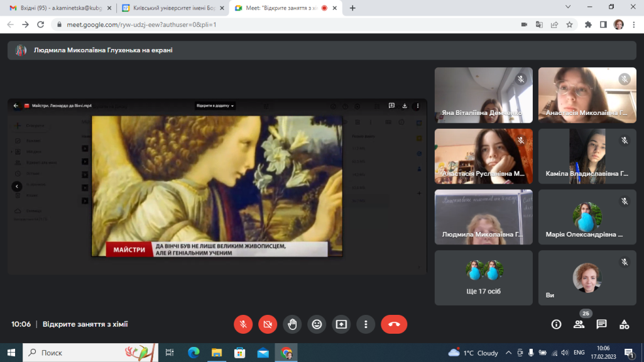Open the emoji reactions button
Viewport: 644px width, 362px height.
(317, 324)
